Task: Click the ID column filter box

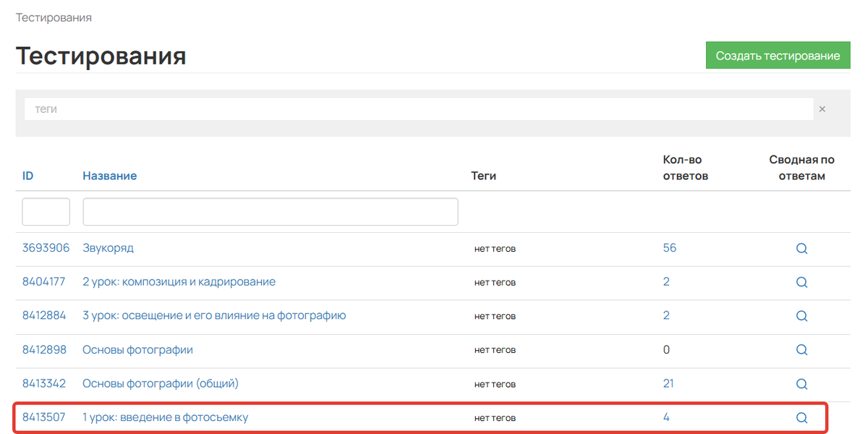Action: [x=46, y=212]
